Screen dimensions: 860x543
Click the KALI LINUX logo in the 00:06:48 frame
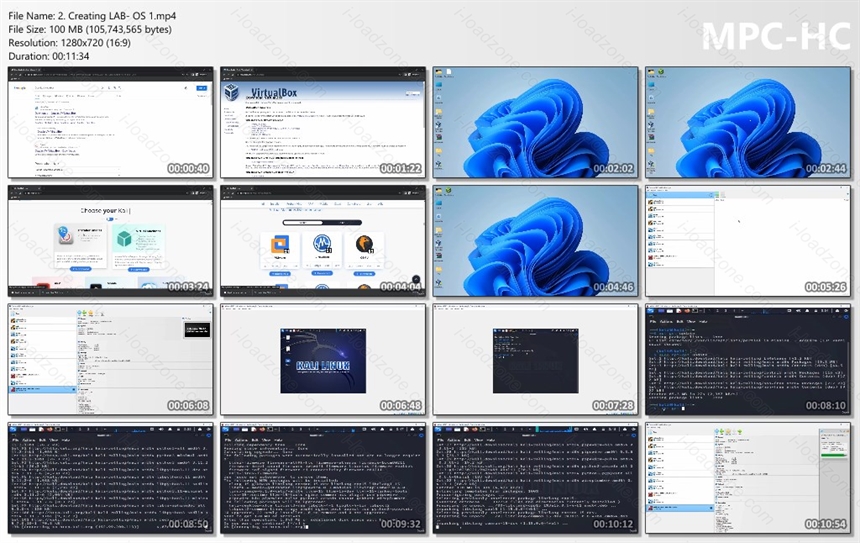coord(323,365)
